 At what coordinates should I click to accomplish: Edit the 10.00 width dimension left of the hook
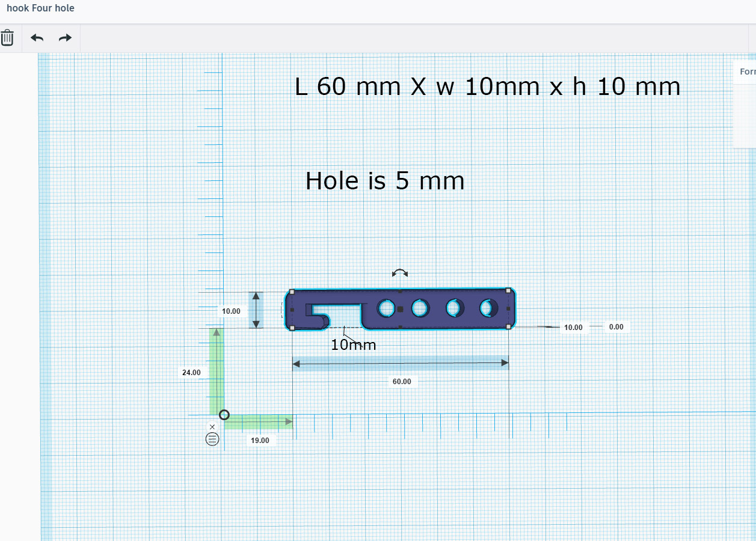click(231, 311)
